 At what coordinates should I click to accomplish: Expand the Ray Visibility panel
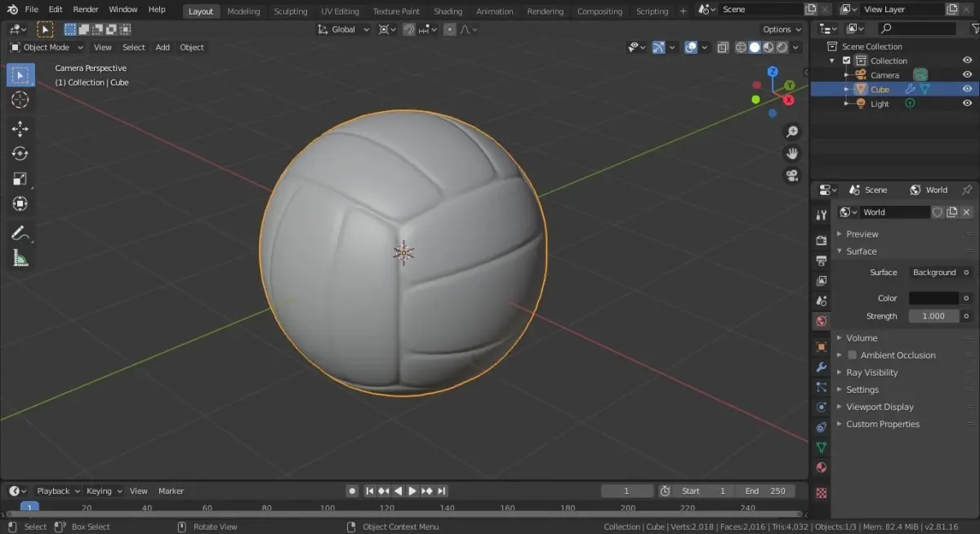tap(871, 372)
